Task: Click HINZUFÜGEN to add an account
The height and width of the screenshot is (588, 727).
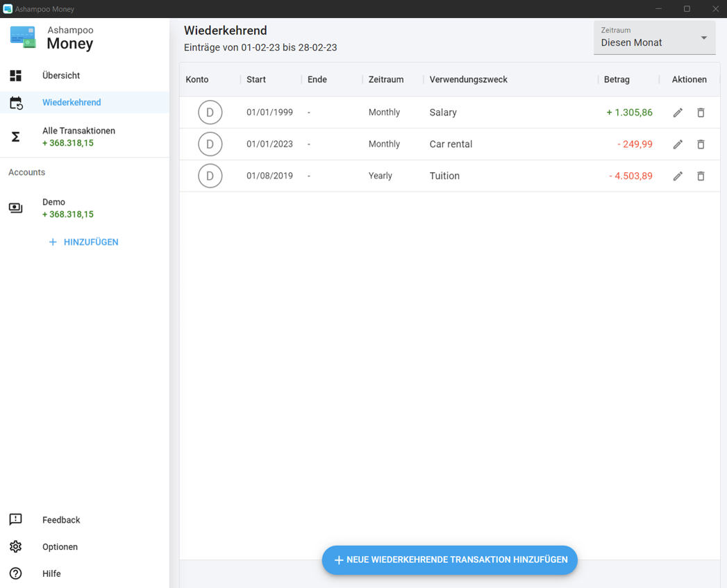Action: pyautogui.click(x=84, y=242)
